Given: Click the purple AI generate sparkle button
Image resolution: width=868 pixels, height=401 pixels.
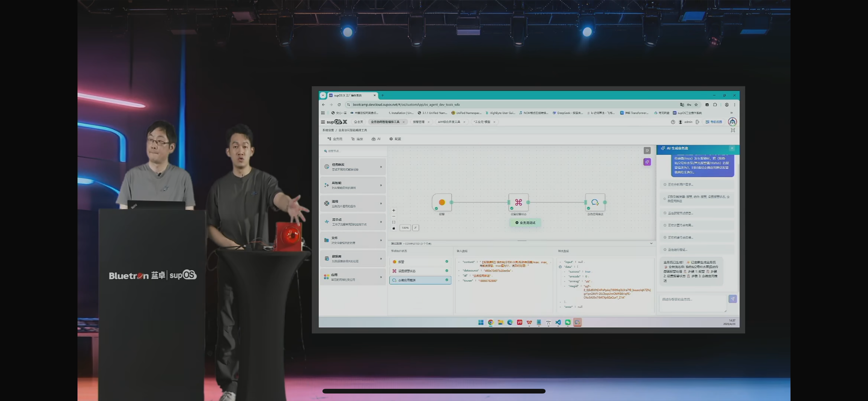Looking at the screenshot, I should coord(647,162).
